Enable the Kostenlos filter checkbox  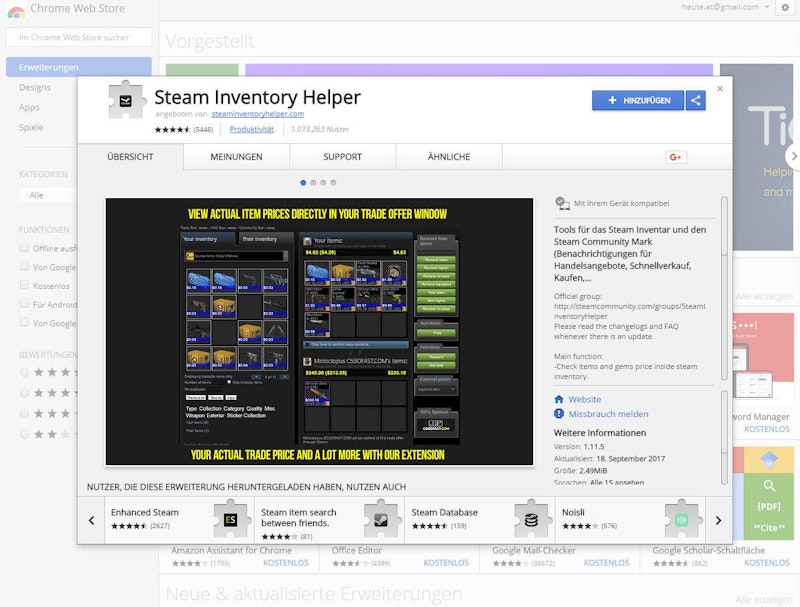pos(25,285)
